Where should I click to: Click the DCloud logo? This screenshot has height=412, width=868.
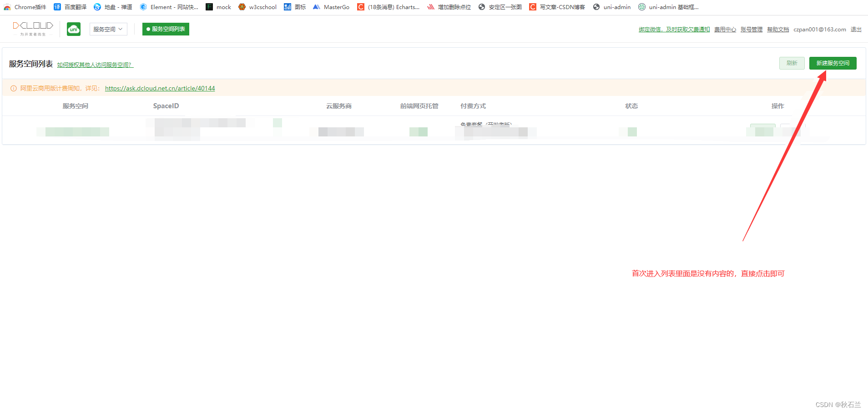[33, 28]
